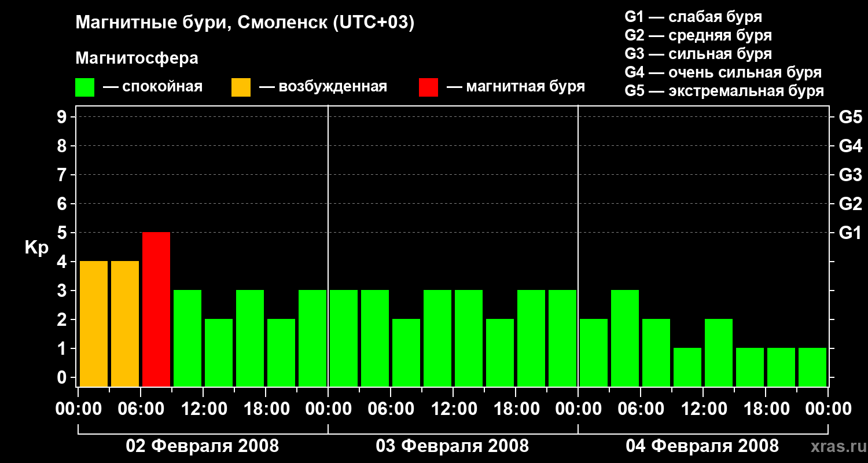The height and width of the screenshot is (463, 868).
Task: Click the red 'магнитная буря' legend swatch
Action: click(428, 87)
